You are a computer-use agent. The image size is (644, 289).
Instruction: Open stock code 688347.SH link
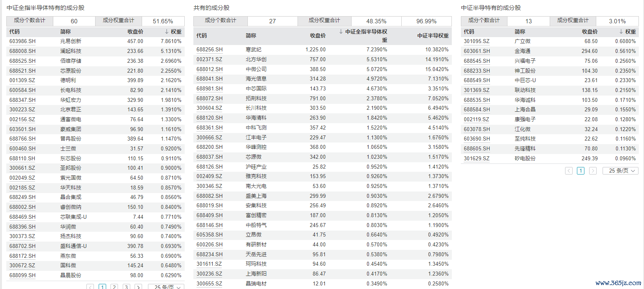[x=22, y=100]
